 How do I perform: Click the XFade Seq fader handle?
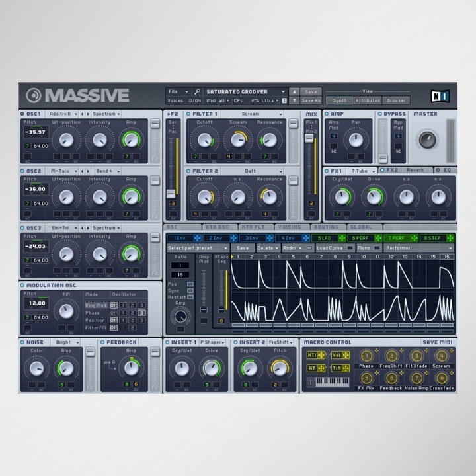point(221,309)
